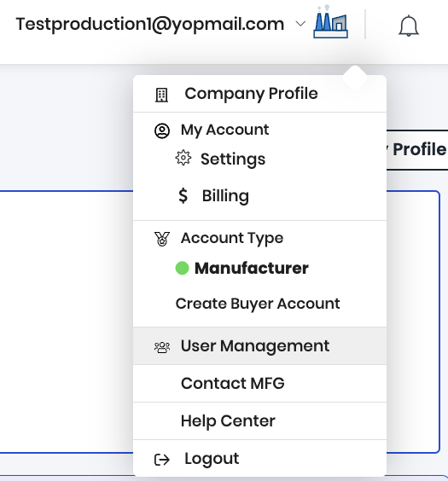Go to Billing menu entry
Image resolution: width=448 pixels, height=481 pixels.
pyautogui.click(x=225, y=195)
